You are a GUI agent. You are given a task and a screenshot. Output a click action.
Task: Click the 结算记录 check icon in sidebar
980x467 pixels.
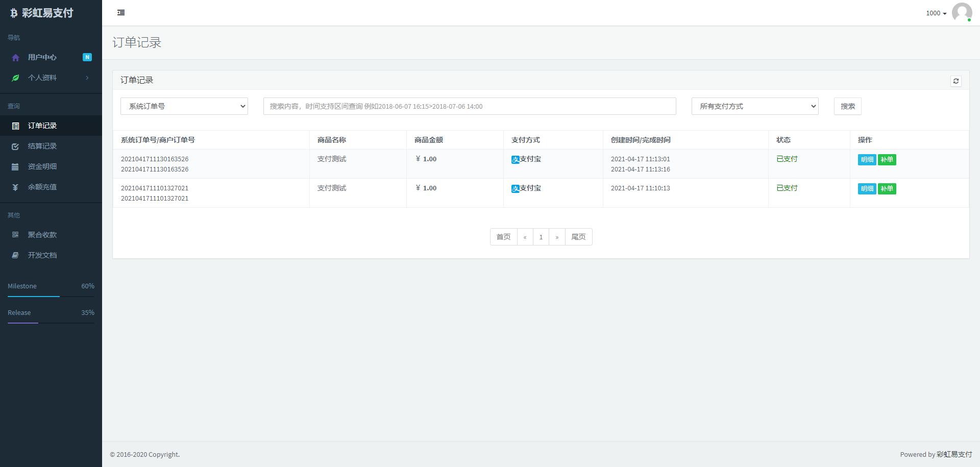pos(15,146)
